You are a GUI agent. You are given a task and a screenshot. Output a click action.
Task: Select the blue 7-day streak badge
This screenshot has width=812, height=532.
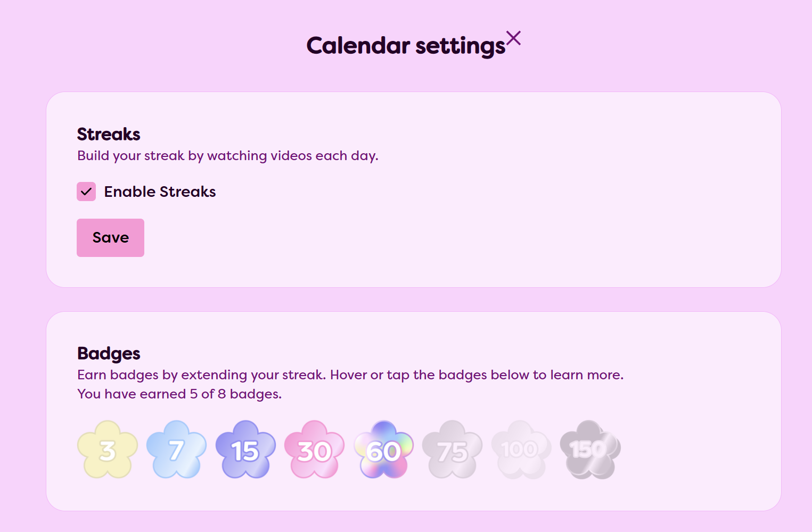click(176, 450)
